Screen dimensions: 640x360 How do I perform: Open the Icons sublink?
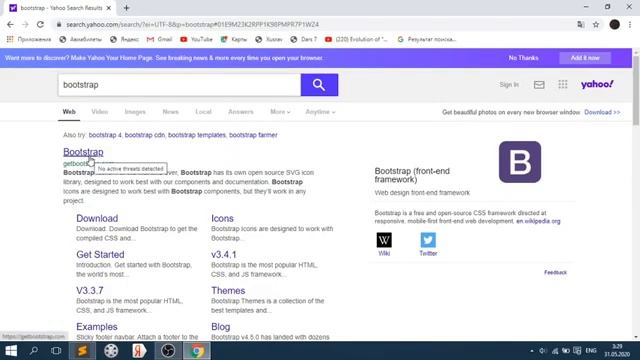tap(222, 218)
